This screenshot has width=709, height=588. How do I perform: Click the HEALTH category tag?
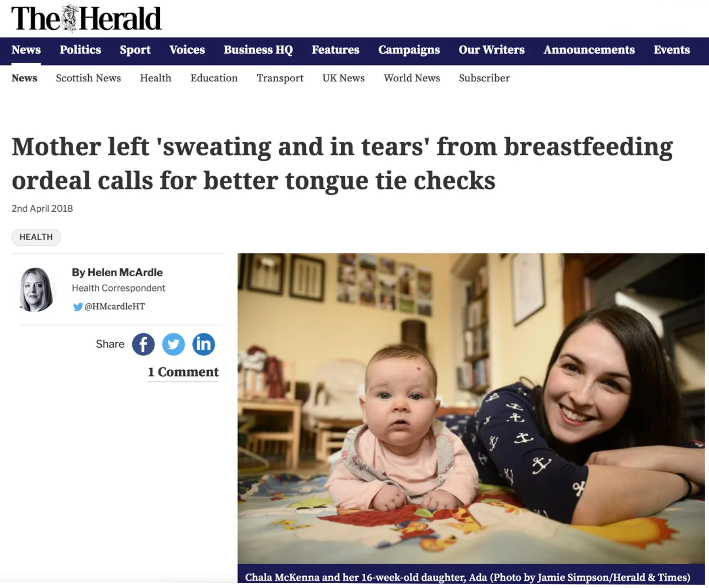point(36,237)
